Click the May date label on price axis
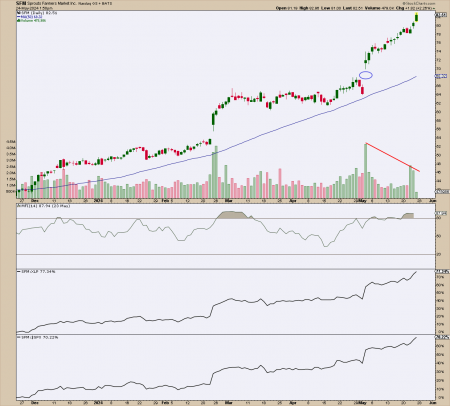Screen dimensions: 450x406 [363, 201]
